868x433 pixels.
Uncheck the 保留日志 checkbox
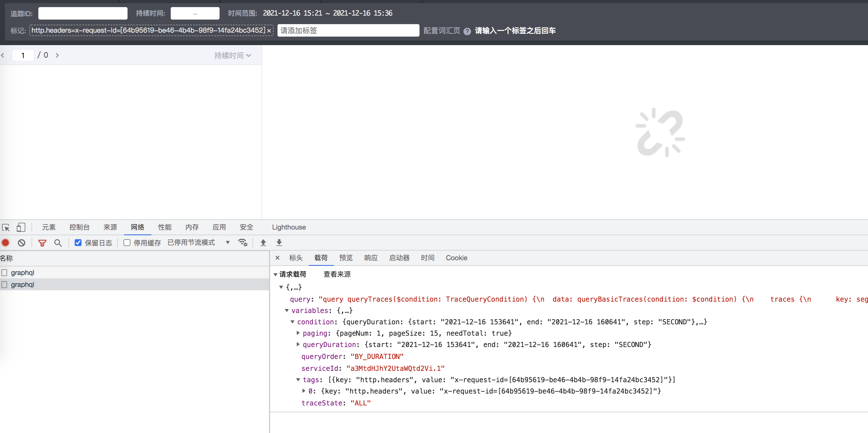click(x=78, y=242)
